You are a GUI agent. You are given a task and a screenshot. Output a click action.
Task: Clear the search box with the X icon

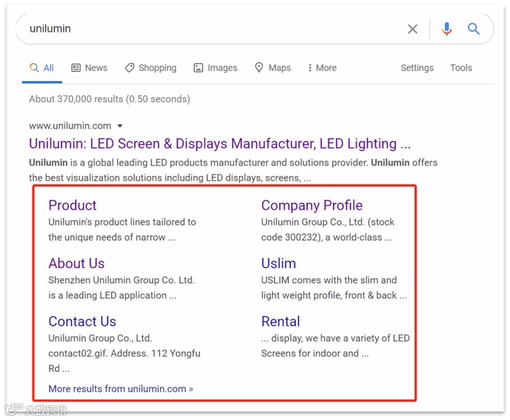coord(412,29)
